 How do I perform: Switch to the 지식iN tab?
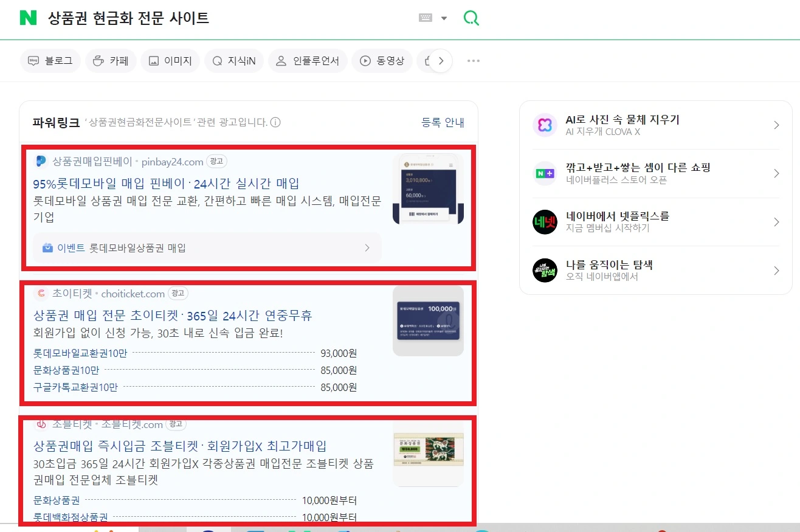[234, 61]
